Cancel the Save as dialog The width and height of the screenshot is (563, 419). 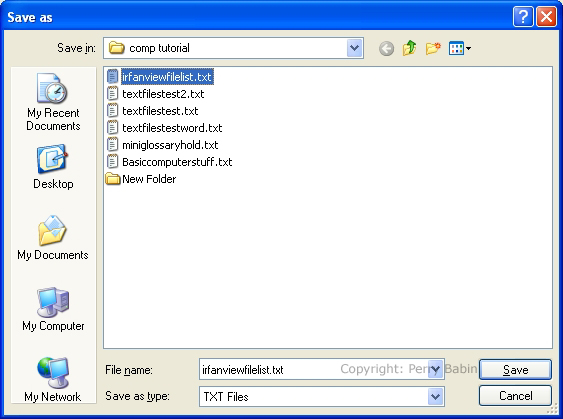click(x=515, y=396)
